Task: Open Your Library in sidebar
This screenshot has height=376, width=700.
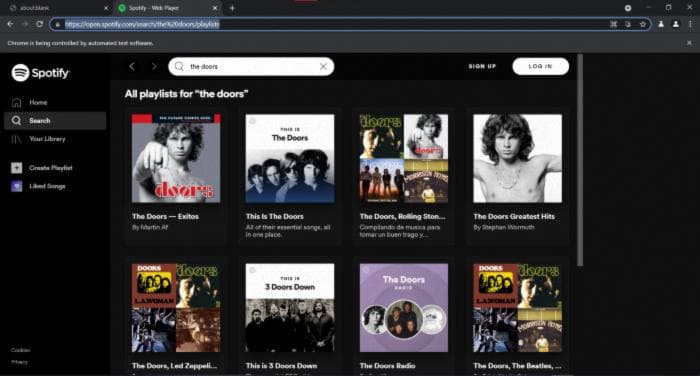Action: pos(55,139)
